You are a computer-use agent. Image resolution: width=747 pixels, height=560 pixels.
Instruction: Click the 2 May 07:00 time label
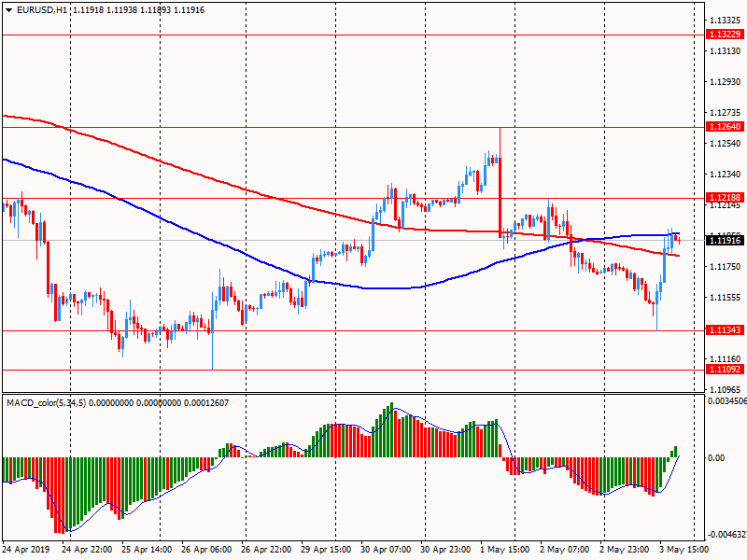[565, 550]
